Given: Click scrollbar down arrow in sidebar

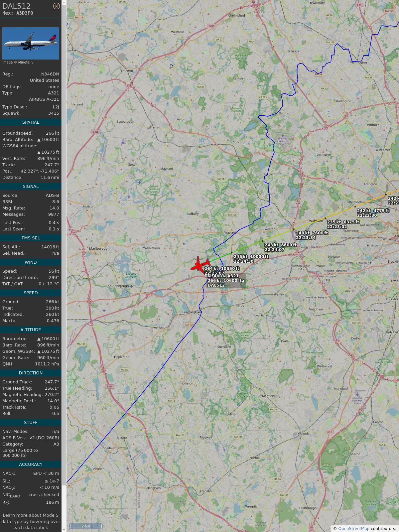Looking at the screenshot, I should (x=64, y=529).
